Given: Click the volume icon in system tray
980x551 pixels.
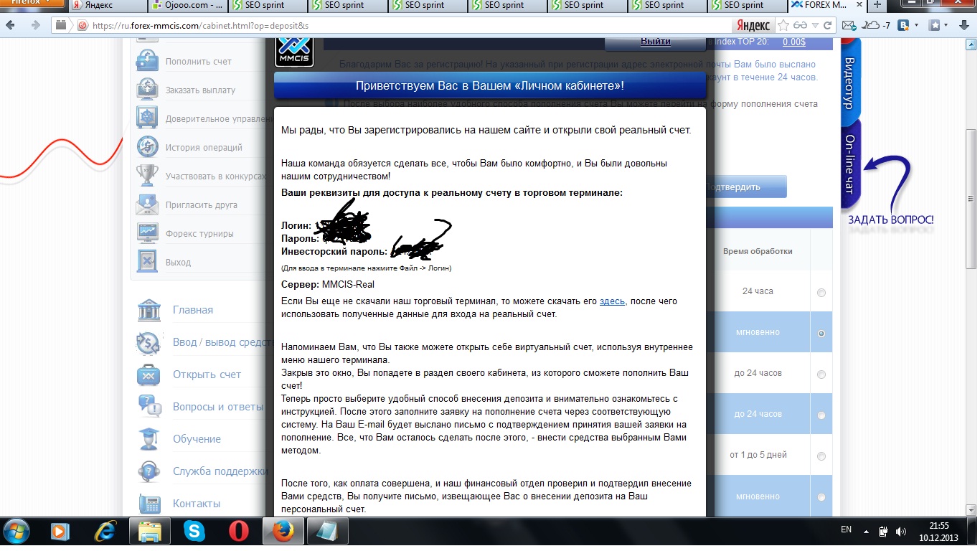Looking at the screenshot, I should 901,532.
